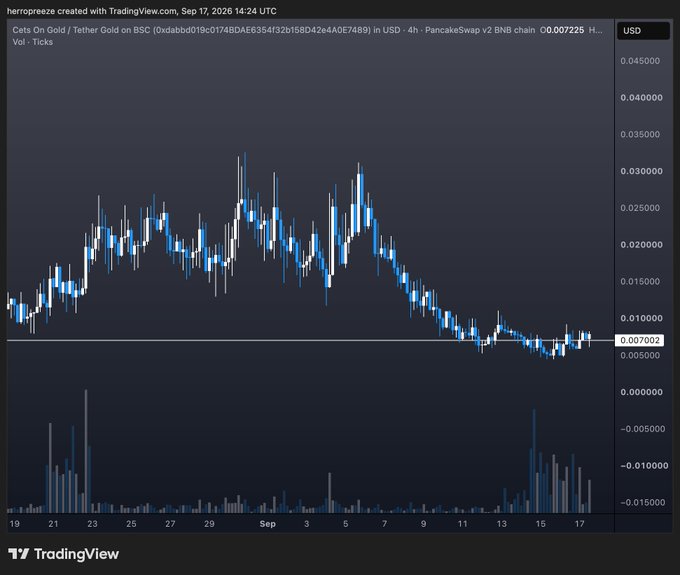Image resolution: width=680 pixels, height=575 pixels.
Task: Click the Vol · Ticks indicator label
Action: pyautogui.click(x=33, y=42)
